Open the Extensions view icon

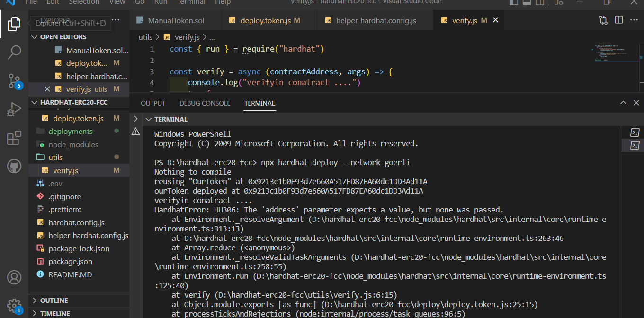(x=14, y=138)
